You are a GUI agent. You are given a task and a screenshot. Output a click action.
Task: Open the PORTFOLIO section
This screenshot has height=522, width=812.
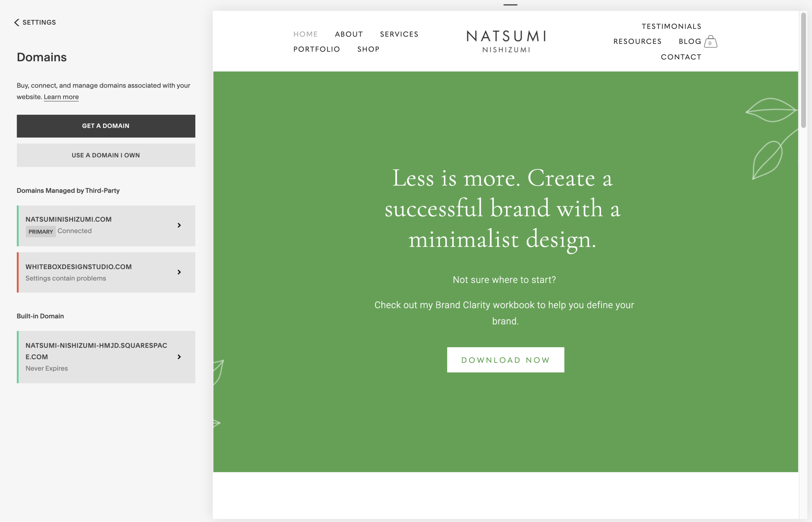click(x=317, y=49)
